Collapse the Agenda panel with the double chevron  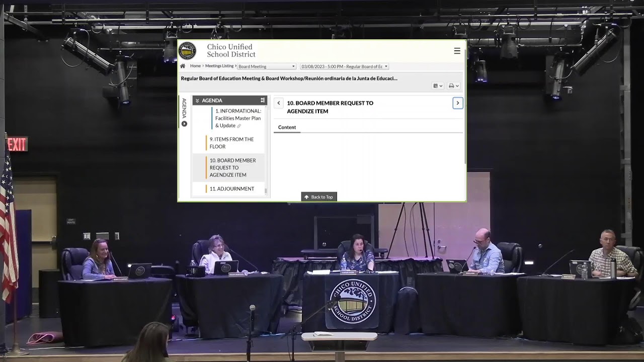(x=197, y=101)
